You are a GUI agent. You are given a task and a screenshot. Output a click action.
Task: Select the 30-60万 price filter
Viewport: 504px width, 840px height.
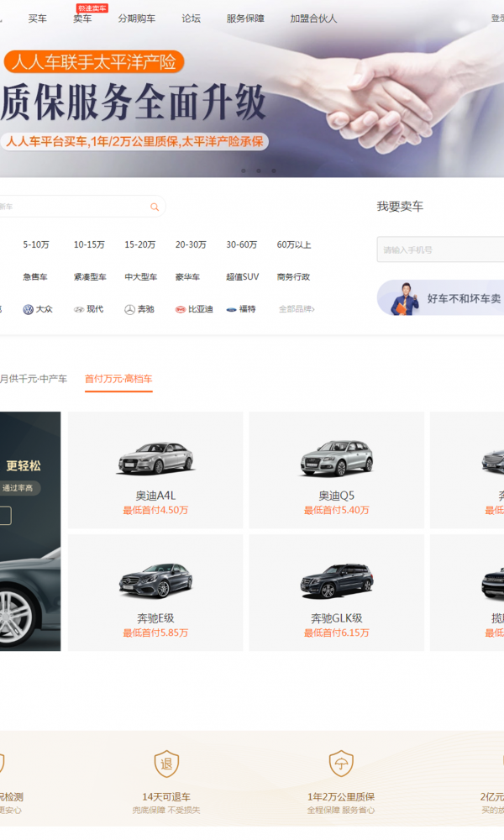tap(242, 245)
